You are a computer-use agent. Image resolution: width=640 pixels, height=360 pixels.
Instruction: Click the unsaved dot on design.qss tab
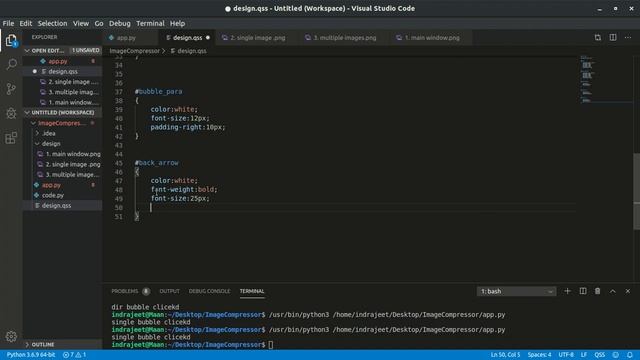208,38
